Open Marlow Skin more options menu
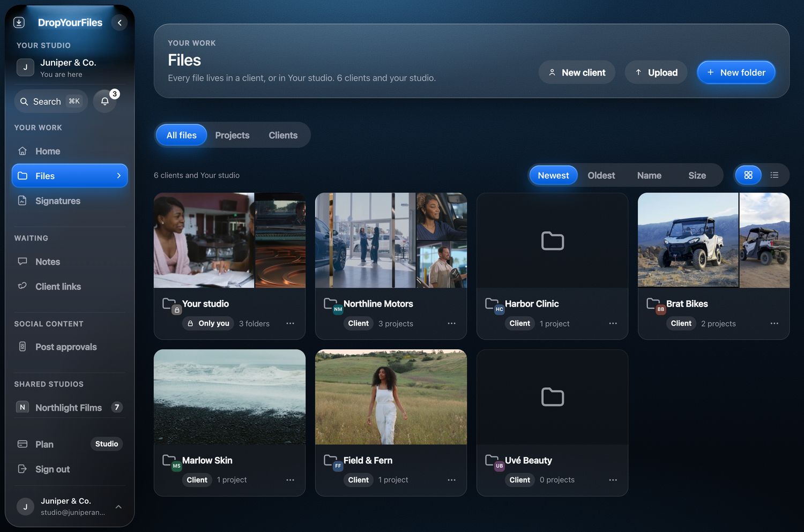This screenshot has height=532, width=804. [291, 480]
